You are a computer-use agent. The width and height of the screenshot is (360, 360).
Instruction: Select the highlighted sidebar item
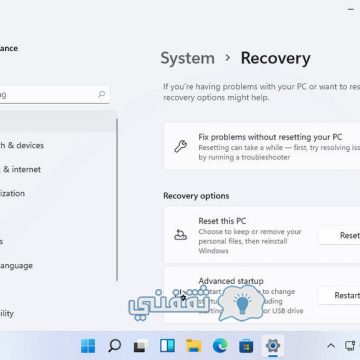[x=57, y=121]
